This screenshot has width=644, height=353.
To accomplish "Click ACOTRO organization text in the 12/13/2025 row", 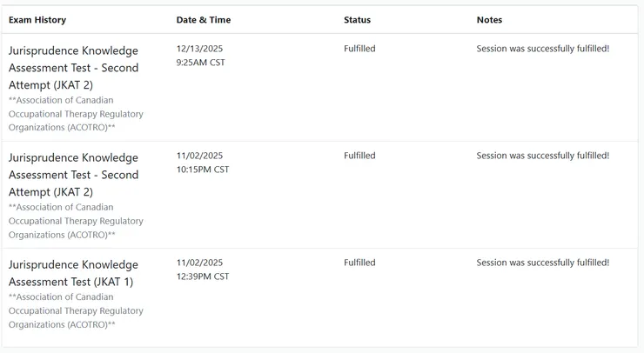I will click(x=76, y=114).
